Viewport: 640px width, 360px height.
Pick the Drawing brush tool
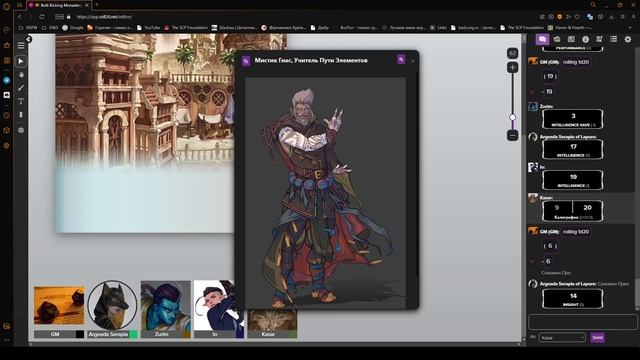[21, 88]
